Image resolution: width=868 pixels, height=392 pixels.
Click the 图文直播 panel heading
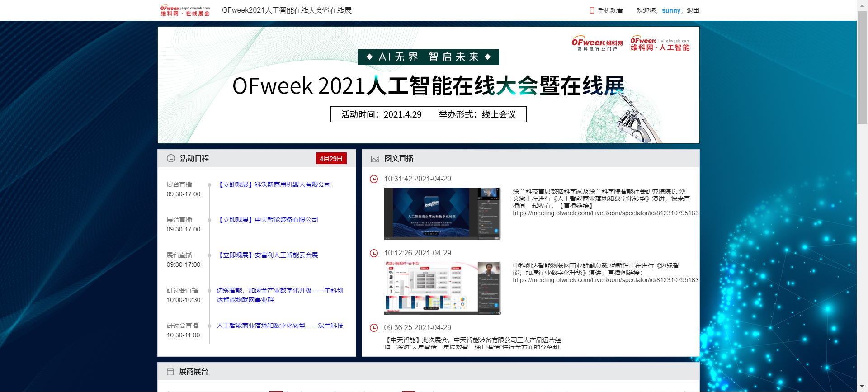399,158
